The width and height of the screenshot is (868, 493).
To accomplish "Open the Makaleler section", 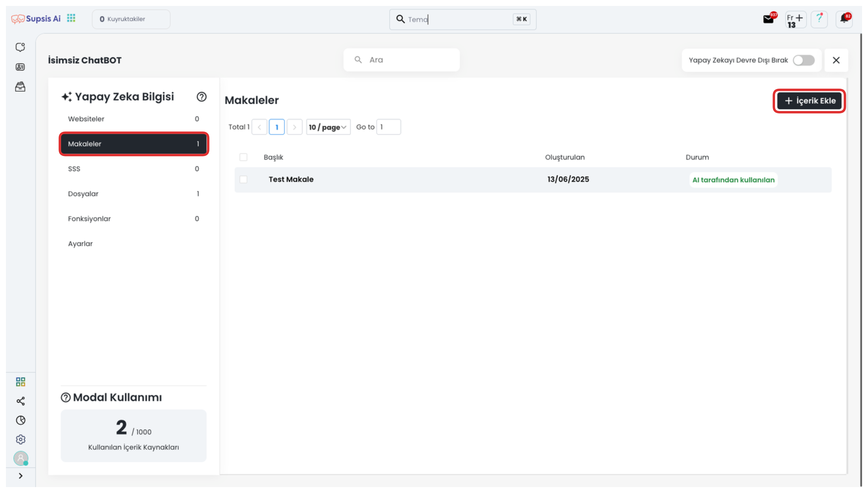I will point(134,144).
